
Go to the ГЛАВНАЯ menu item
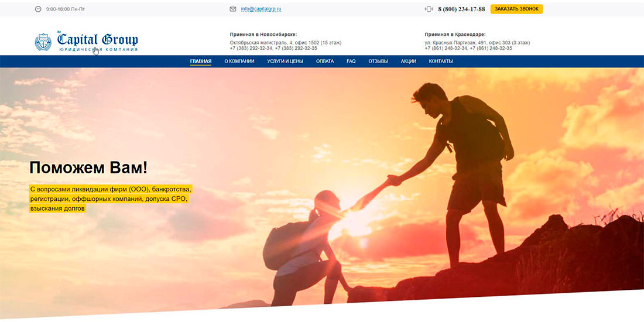pyautogui.click(x=200, y=61)
